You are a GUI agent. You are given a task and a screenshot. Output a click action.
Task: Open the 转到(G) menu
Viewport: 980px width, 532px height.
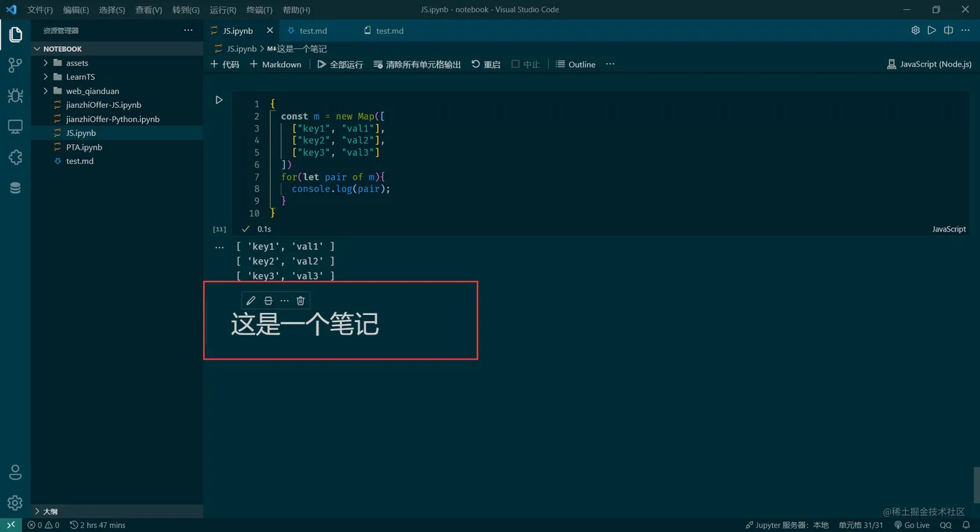185,10
